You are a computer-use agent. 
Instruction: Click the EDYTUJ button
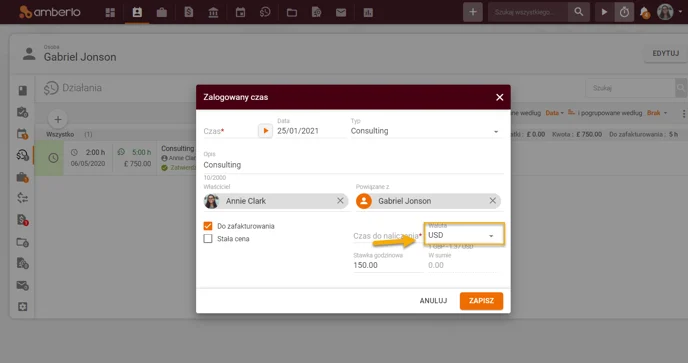(665, 53)
